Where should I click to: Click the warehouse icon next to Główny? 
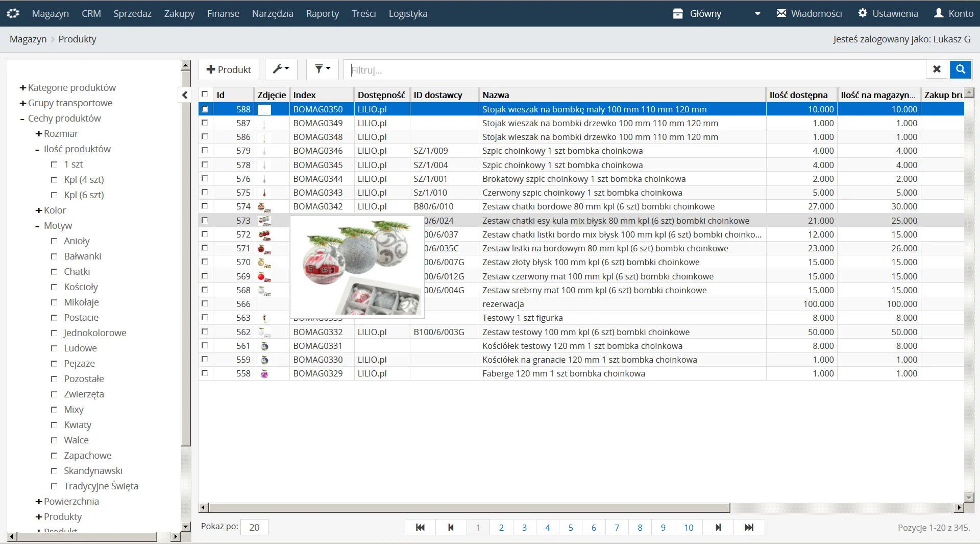[x=678, y=14]
